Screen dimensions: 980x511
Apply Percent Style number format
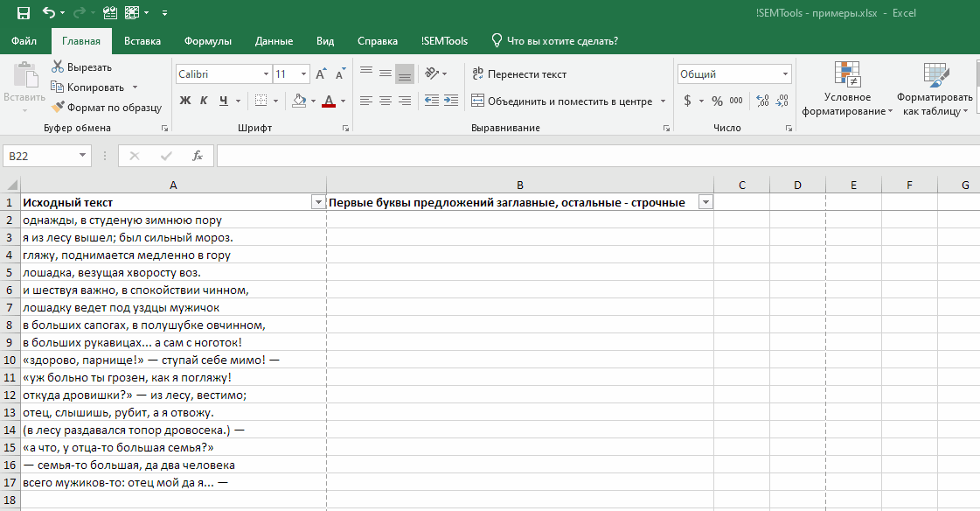click(x=717, y=101)
